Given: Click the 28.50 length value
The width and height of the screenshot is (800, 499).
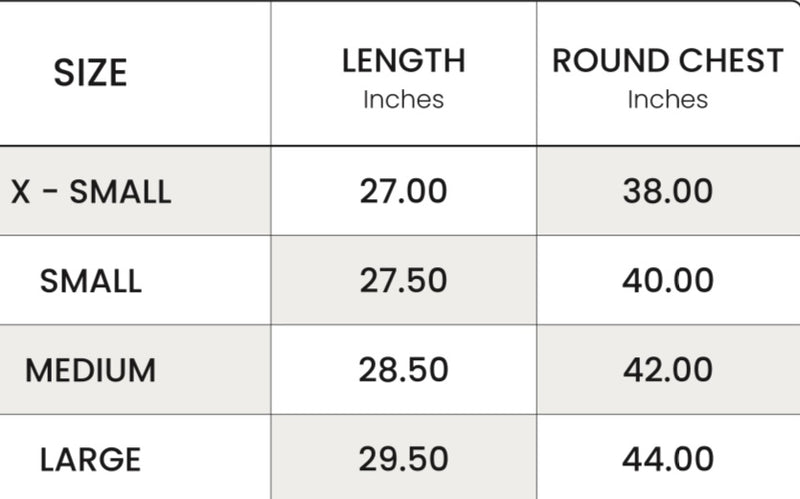Looking at the screenshot, I should click(403, 370).
